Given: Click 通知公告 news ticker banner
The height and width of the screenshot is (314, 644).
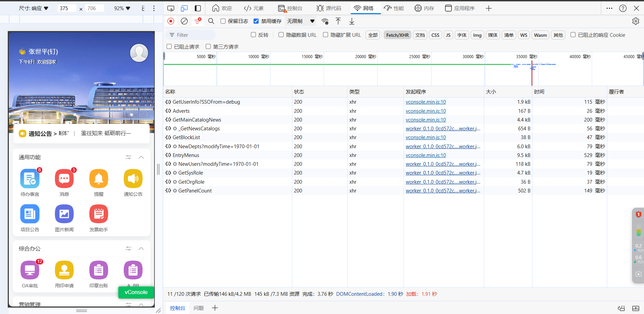Looking at the screenshot, I should pyautogui.click(x=82, y=133).
